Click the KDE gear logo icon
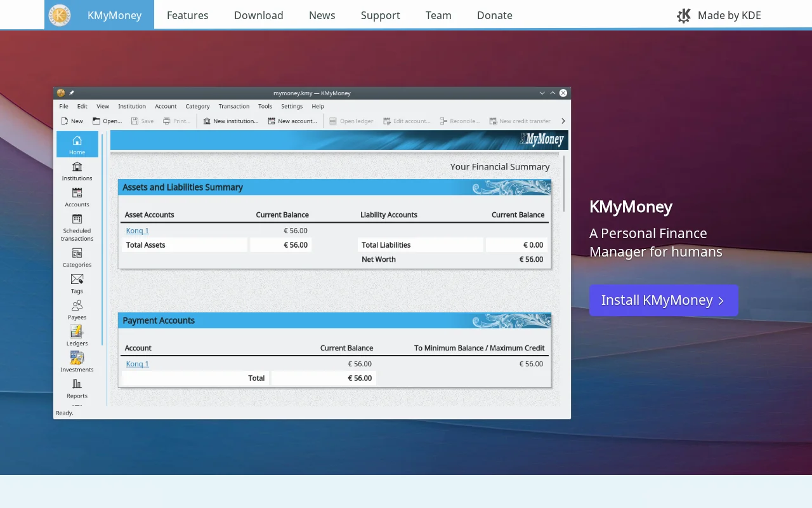 pos(684,16)
